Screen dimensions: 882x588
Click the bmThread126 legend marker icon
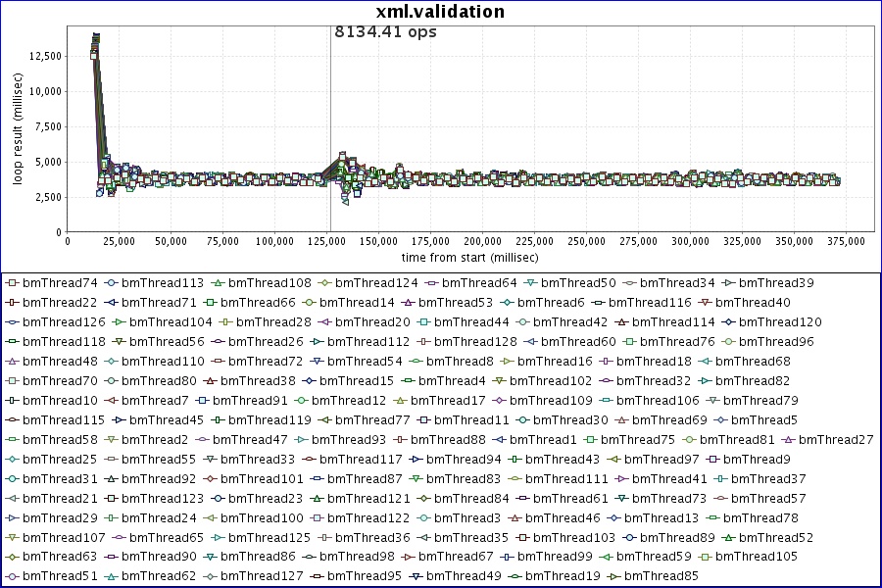coord(12,322)
